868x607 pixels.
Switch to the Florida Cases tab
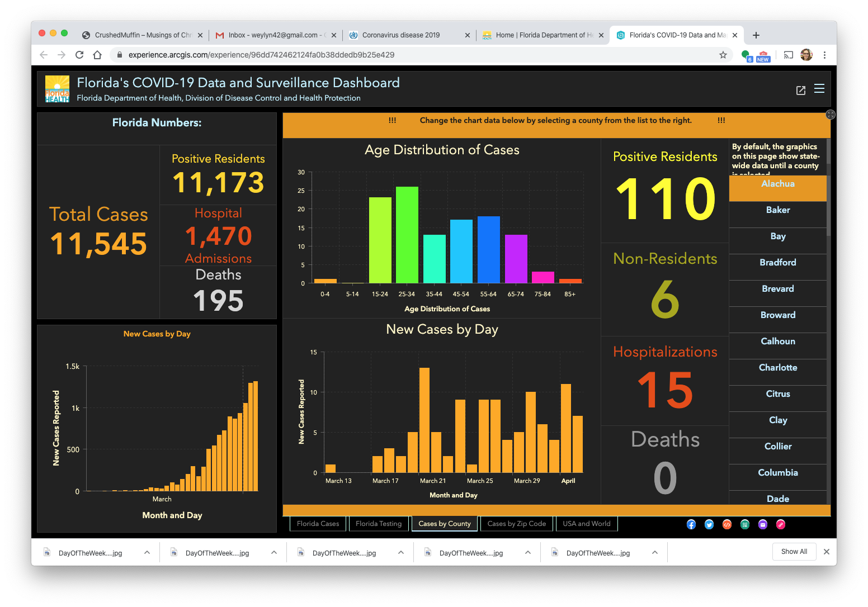tap(318, 524)
